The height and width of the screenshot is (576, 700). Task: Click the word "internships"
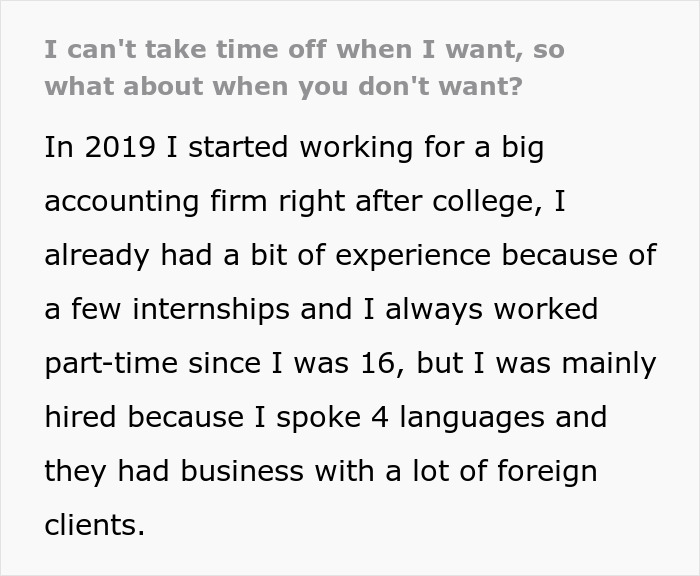tap(218, 309)
